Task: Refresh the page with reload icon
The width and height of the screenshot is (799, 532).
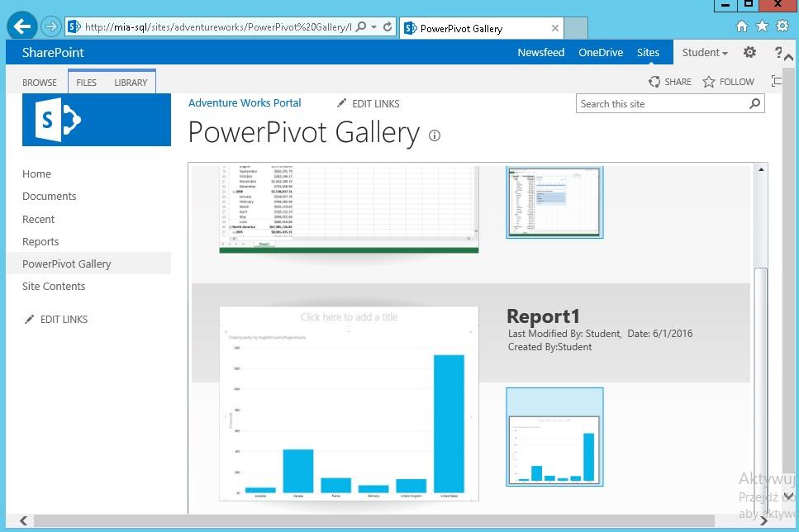Action: (388, 26)
